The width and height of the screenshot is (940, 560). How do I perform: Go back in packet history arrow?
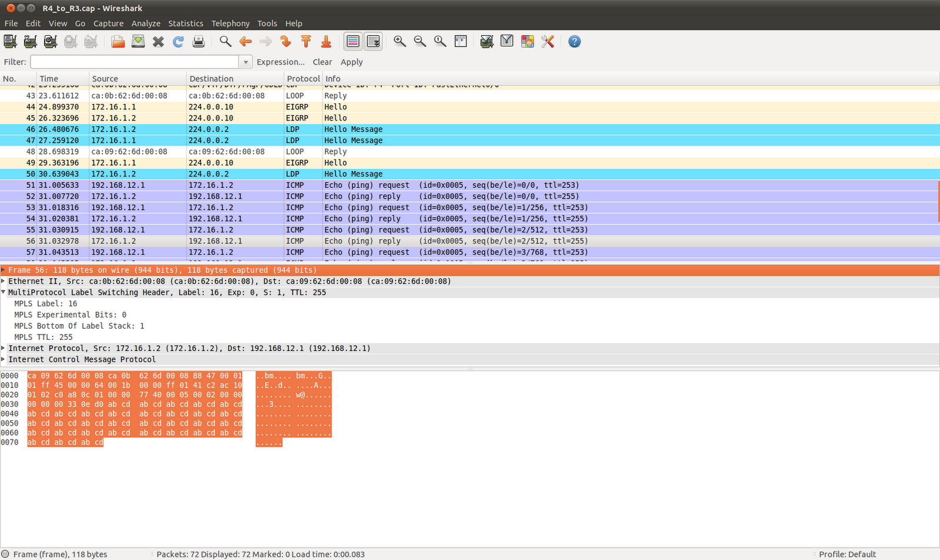[246, 41]
